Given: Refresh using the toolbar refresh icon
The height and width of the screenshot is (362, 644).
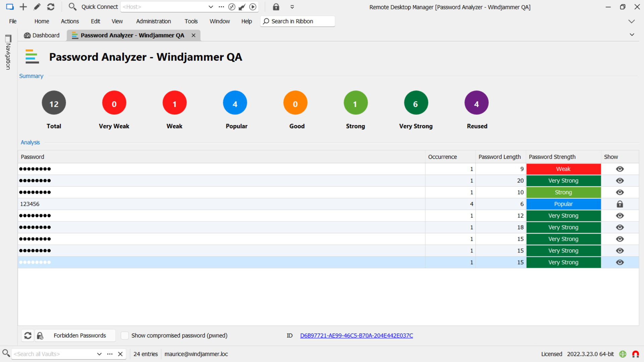Looking at the screenshot, I should click(51, 7).
